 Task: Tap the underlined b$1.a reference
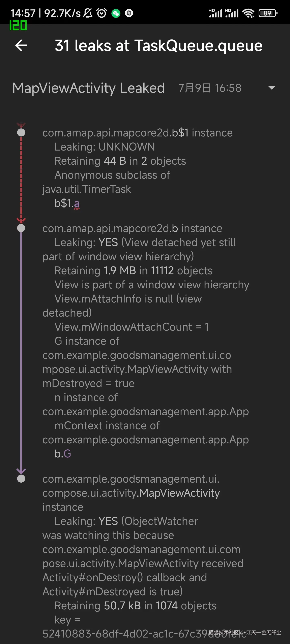point(67,203)
